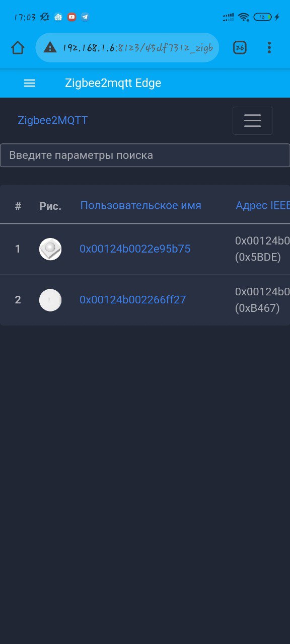Sort by Пользовательское имя column header
This screenshot has height=644, width=290.
pos(141,205)
